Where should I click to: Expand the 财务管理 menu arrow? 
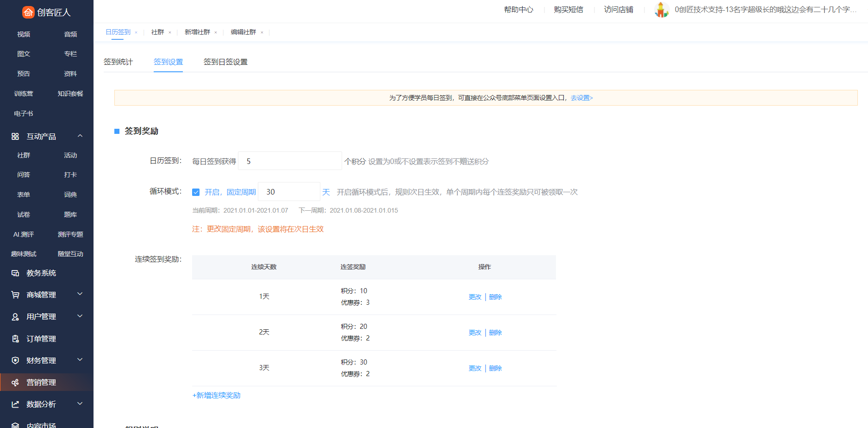(80, 360)
